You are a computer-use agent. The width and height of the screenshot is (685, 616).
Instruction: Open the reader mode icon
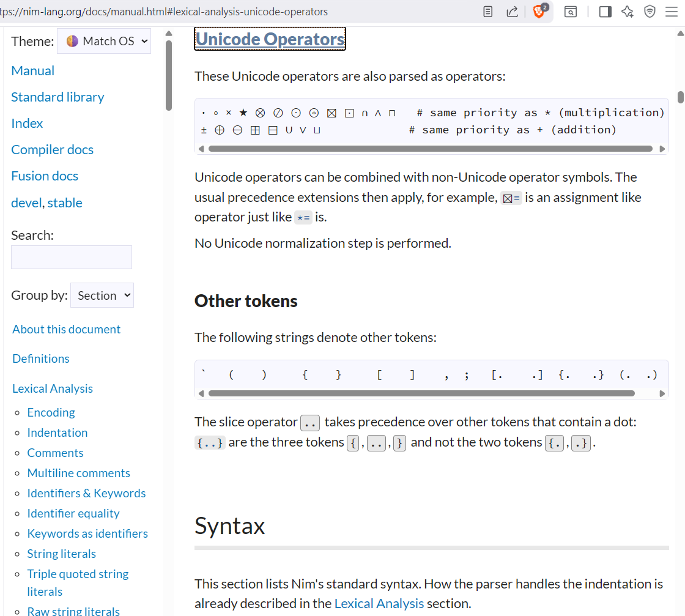click(x=488, y=12)
